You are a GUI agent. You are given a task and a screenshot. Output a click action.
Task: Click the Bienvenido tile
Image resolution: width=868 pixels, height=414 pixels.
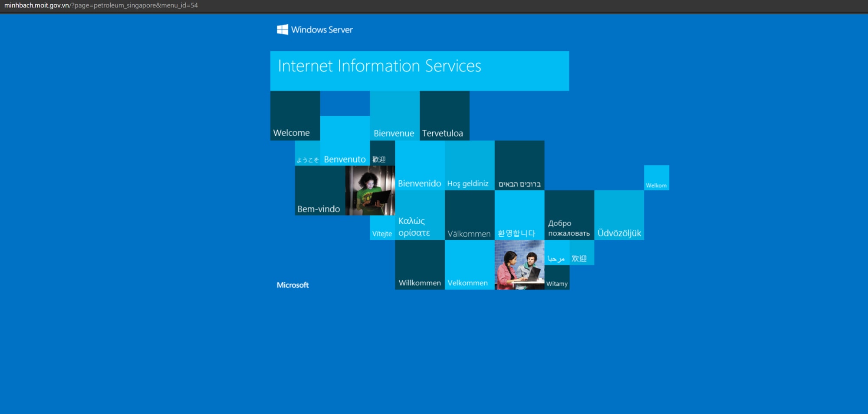pos(420,165)
